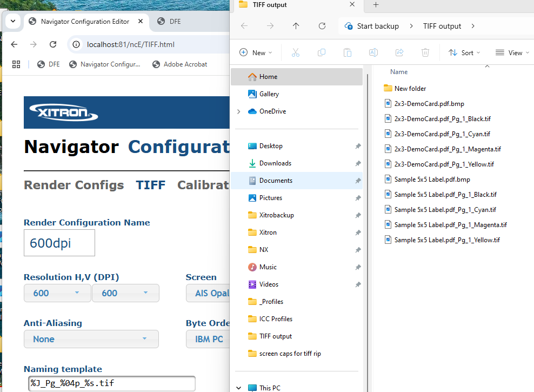
Task: Open Gallery in the navigation pane
Action: tap(297, 94)
